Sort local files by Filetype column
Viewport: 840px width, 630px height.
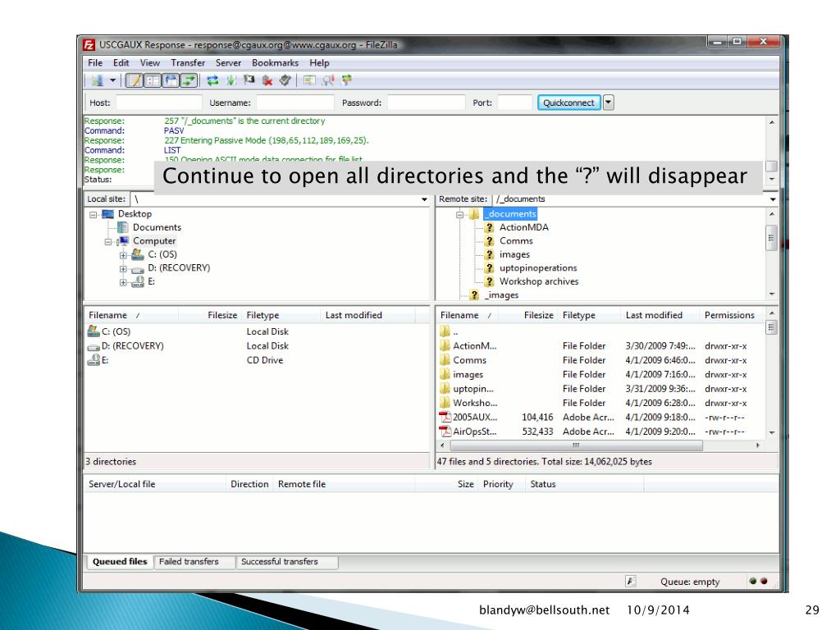281,315
